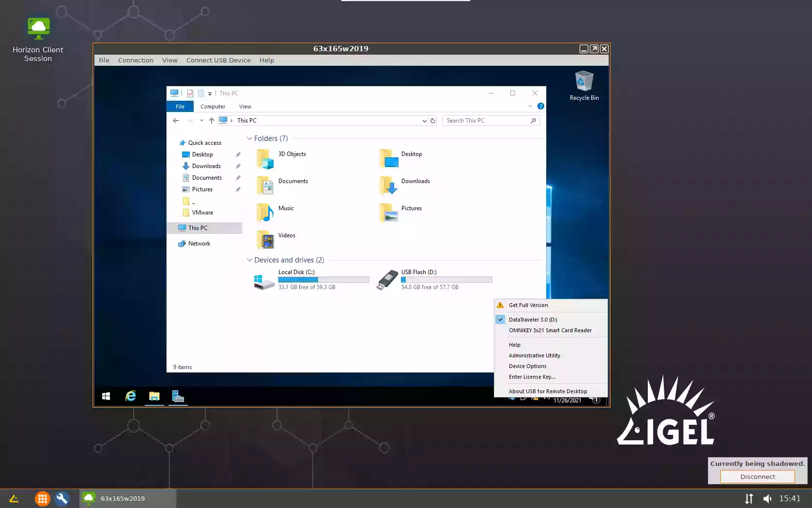Open the Videos folder
The height and width of the screenshot is (508, 812).
click(276, 240)
